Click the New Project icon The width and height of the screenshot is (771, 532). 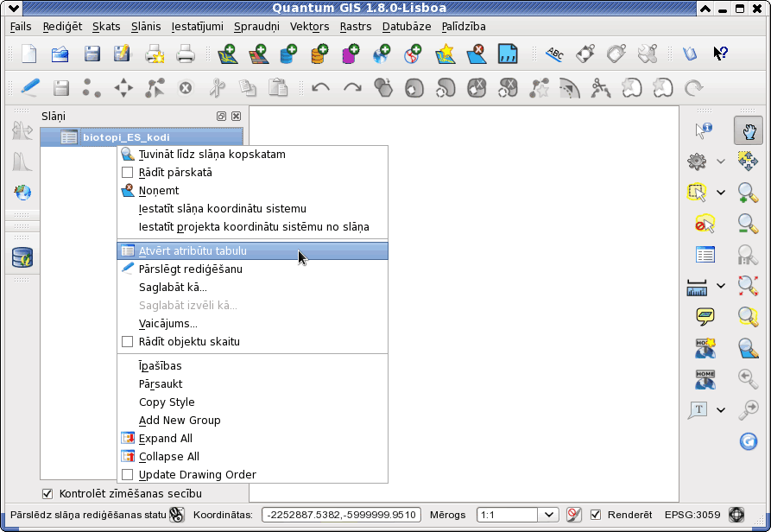point(29,54)
